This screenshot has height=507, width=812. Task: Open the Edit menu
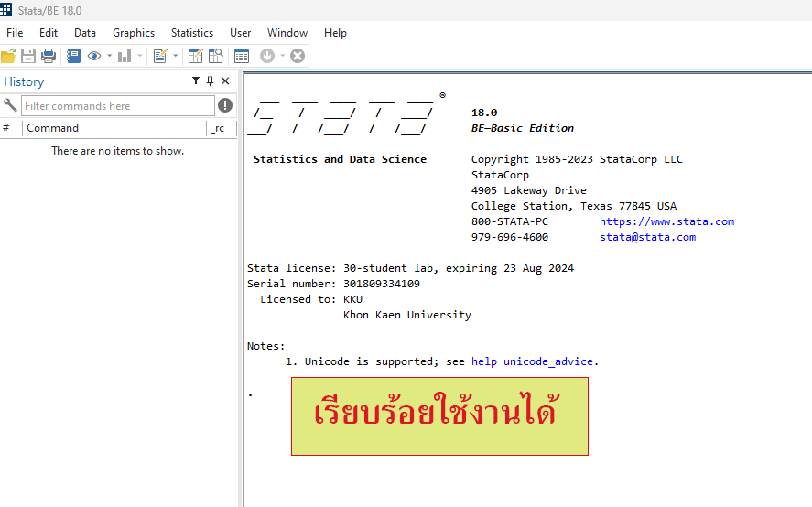pyautogui.click(x=49, y=33)
